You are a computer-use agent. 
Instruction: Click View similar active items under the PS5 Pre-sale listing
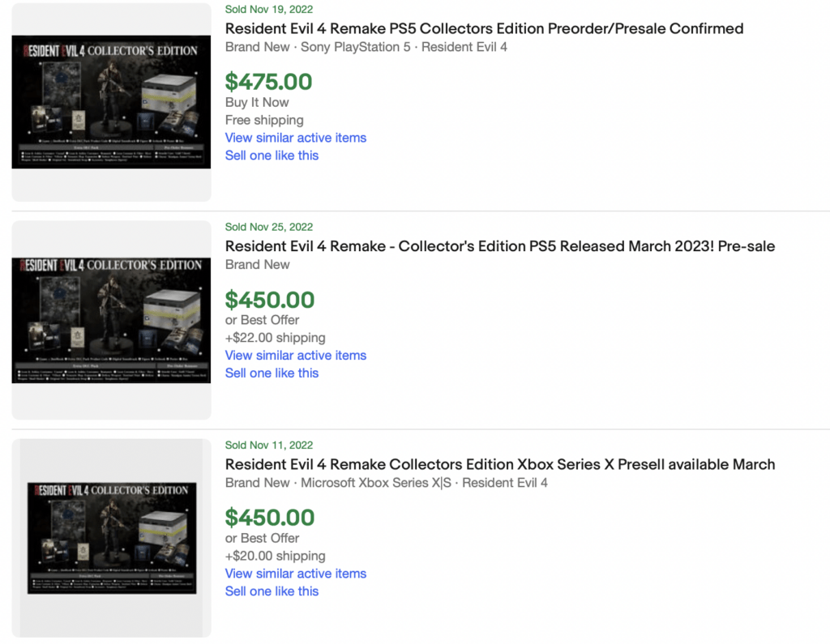pos(295,355)
